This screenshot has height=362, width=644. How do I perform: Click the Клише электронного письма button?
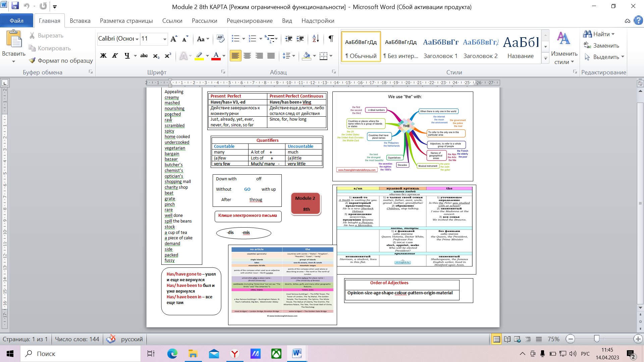(247, 216)
